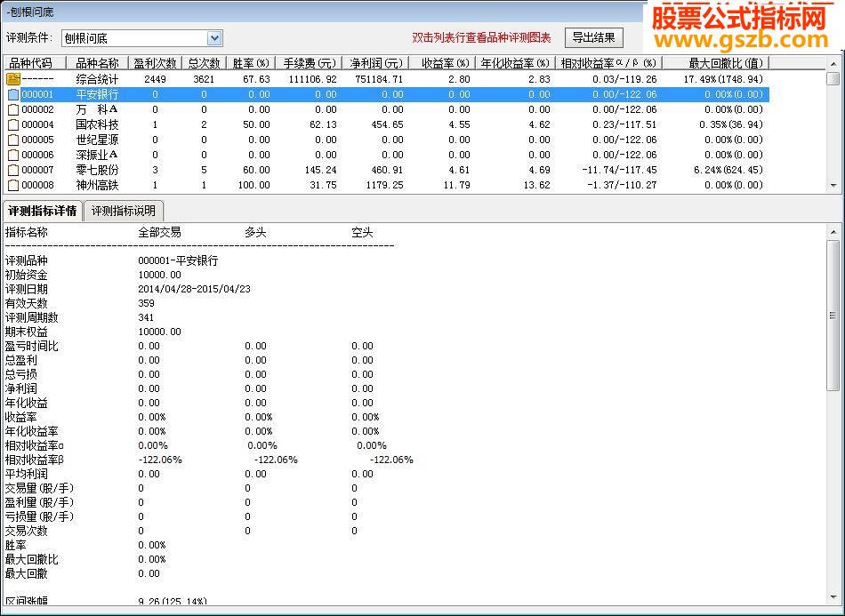
Task: Click the 空头 column heading in details
Action: point(362,233)
